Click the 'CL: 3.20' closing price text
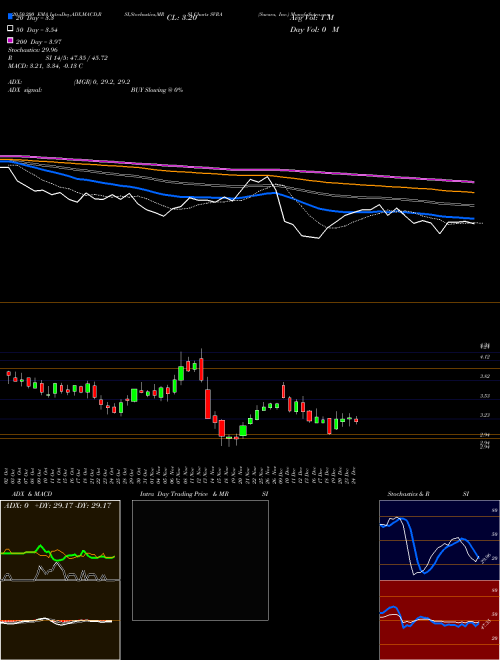The height and width of the screenshot is (660, 500). 182,18
